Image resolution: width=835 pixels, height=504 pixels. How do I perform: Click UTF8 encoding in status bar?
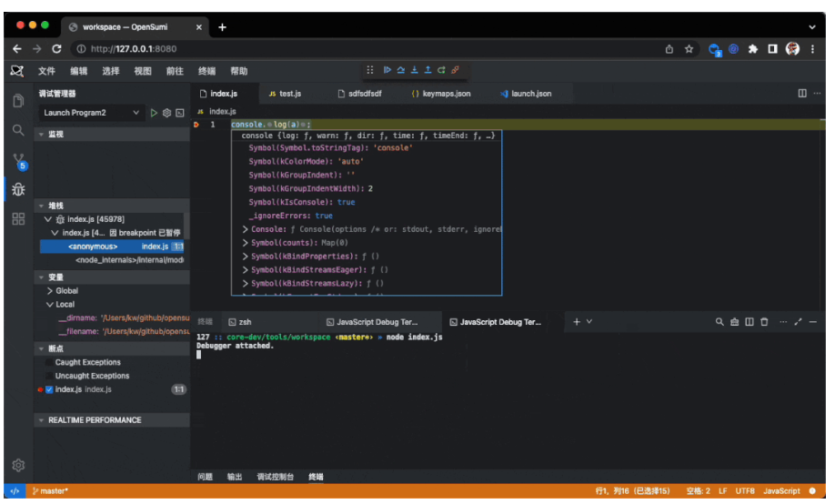pos(745,490)
